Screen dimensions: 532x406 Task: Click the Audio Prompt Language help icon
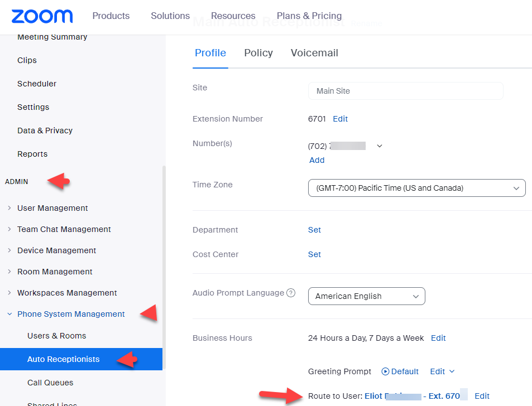click(290, 293)
